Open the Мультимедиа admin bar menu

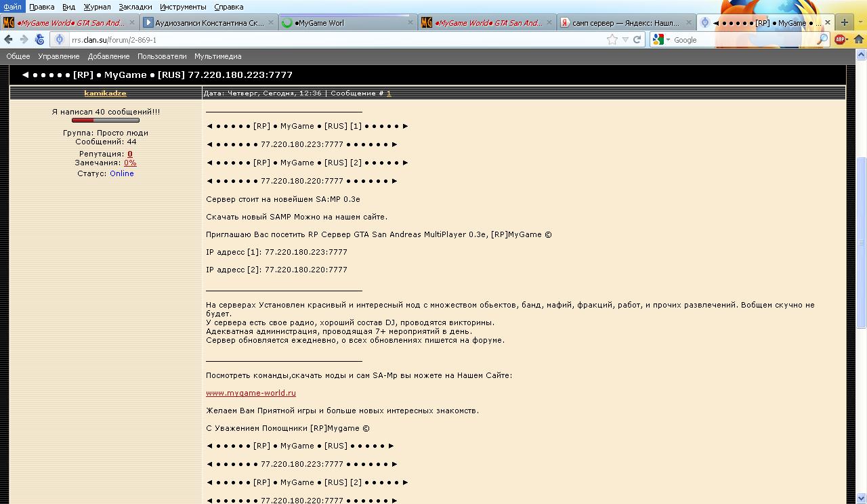[x=217, y=56]
